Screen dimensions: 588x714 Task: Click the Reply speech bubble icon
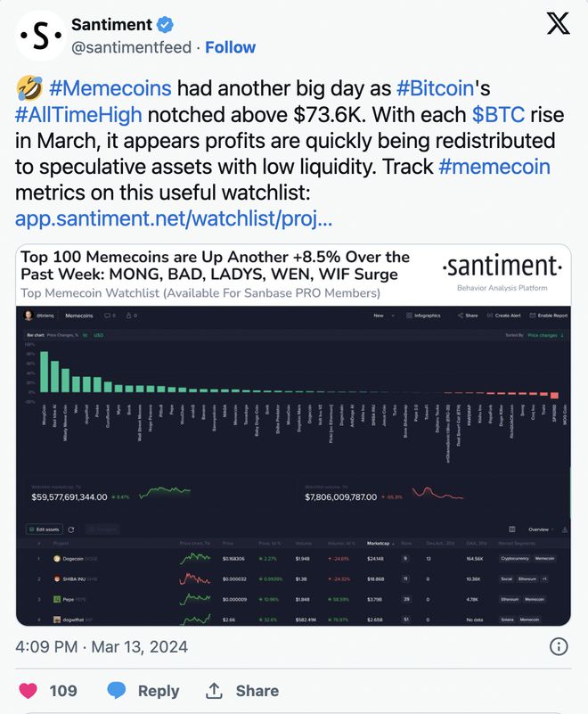click(118, 690)
